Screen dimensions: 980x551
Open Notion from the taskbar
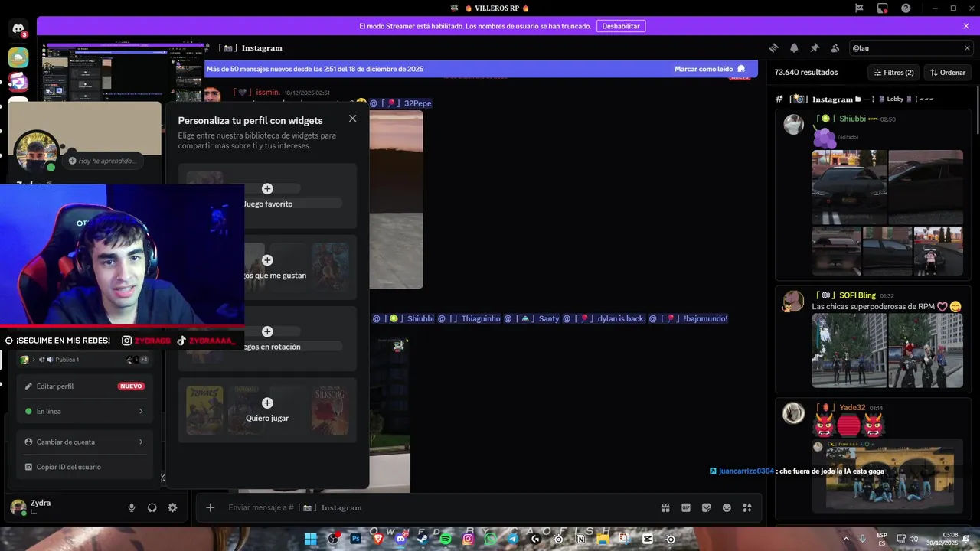coord(580,539)
